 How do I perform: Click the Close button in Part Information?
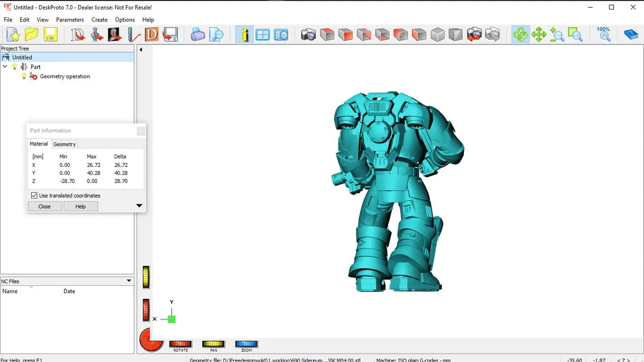(44, 206)
